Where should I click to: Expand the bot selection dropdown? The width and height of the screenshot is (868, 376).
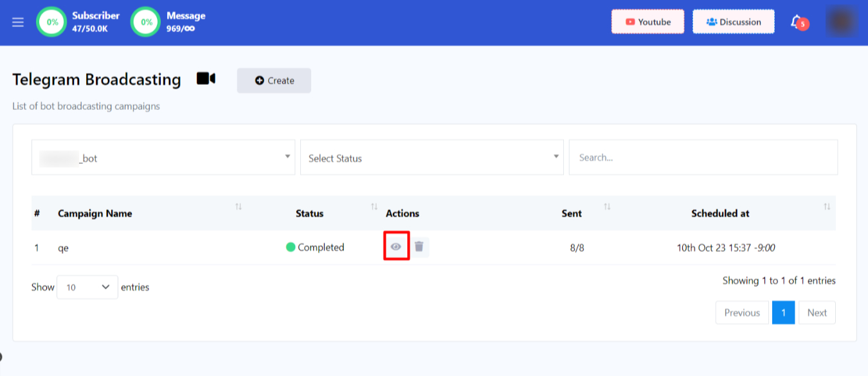point(163,157)
